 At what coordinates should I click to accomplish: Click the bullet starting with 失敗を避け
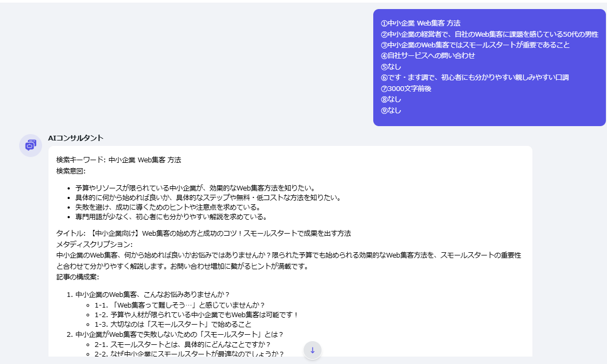[x=167, y=207]
